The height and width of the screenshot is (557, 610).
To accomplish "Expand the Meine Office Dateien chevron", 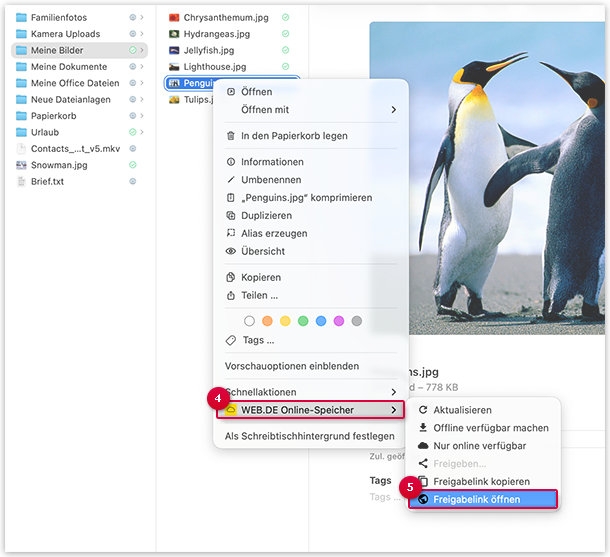I will click(142, 83).
